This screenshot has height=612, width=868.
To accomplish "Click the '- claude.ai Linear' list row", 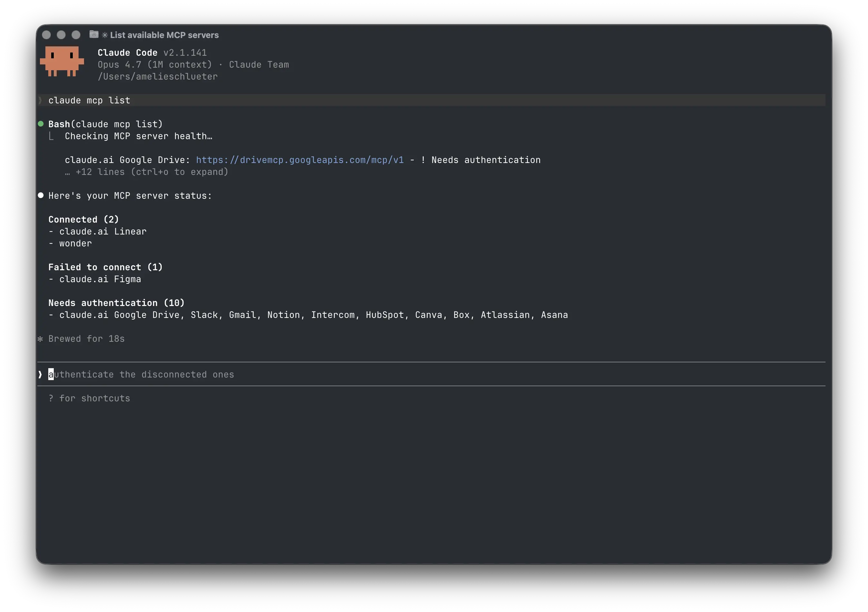I will [x=98, y=232].
